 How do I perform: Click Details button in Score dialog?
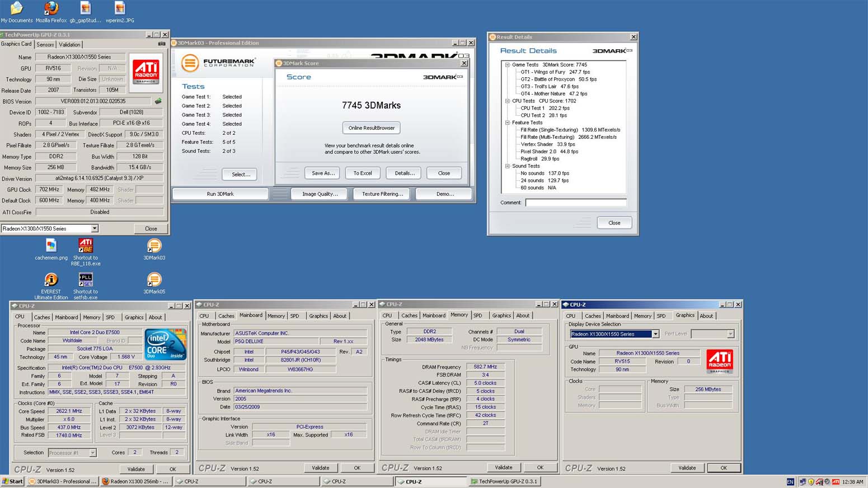click(405, 173)
